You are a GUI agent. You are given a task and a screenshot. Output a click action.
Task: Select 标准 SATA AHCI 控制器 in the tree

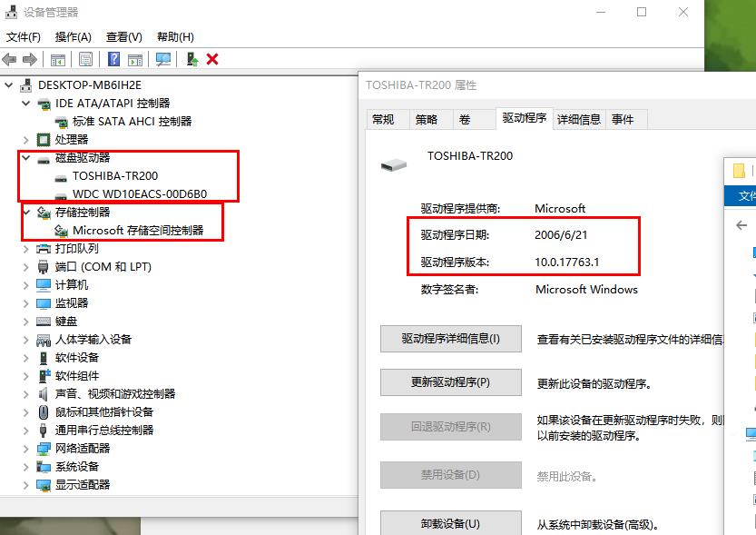[133, 122]
